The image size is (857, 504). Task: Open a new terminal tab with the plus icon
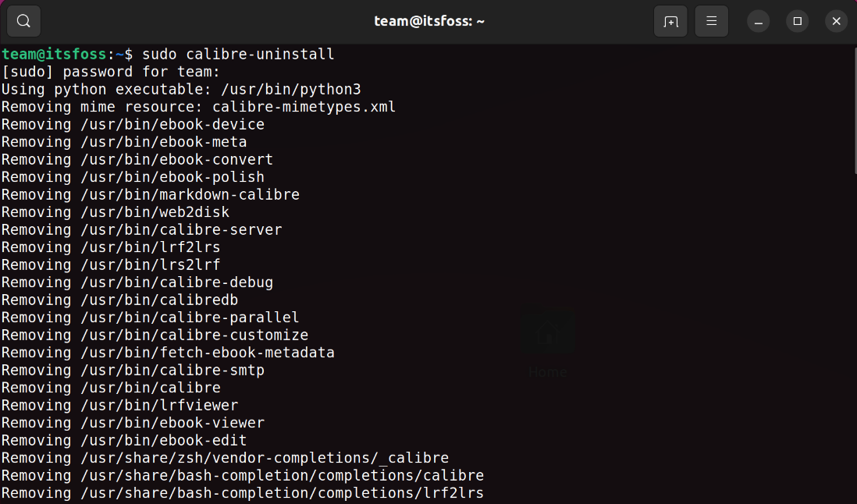click(x=670, y=21)
